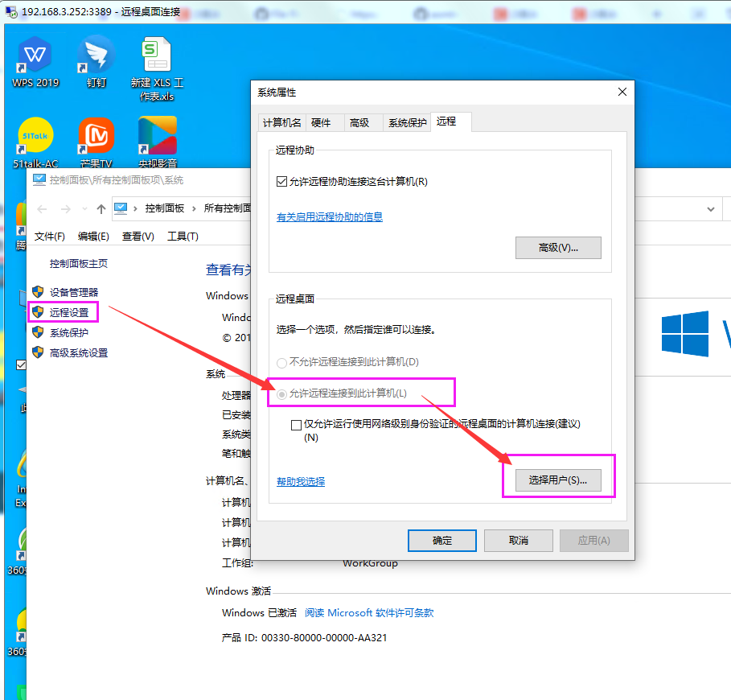This screenshot has width=731, height=700.
Task: Check 仅允许网络级别身份验证的远程桌面连接
Action: click(x=296, y=425)
